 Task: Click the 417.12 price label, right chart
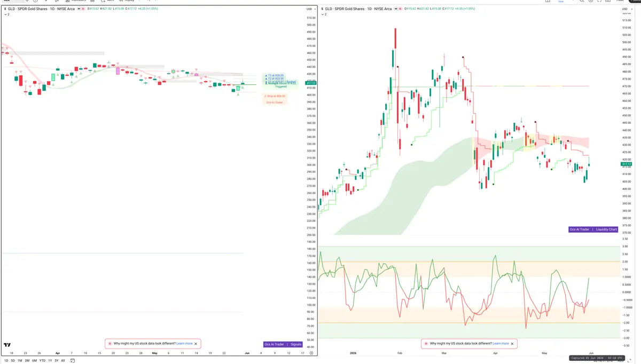pyautogui.click(x=626, y=164)
